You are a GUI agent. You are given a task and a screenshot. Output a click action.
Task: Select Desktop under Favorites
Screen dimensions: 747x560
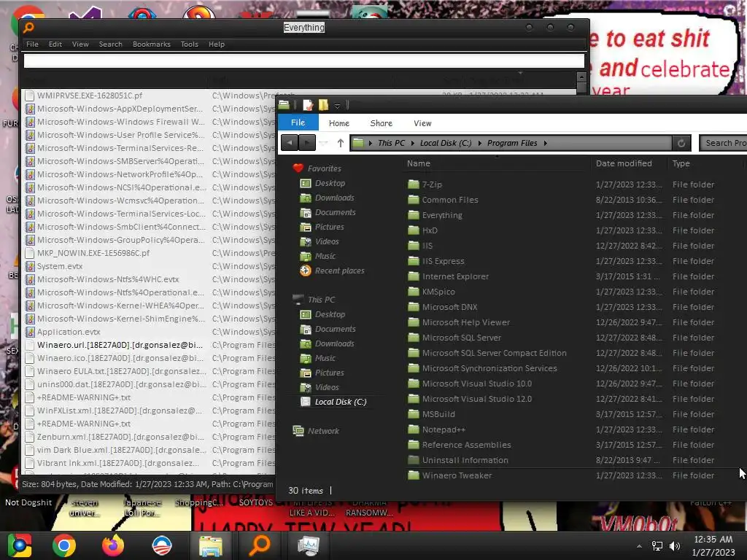click(x=330, y=183)
